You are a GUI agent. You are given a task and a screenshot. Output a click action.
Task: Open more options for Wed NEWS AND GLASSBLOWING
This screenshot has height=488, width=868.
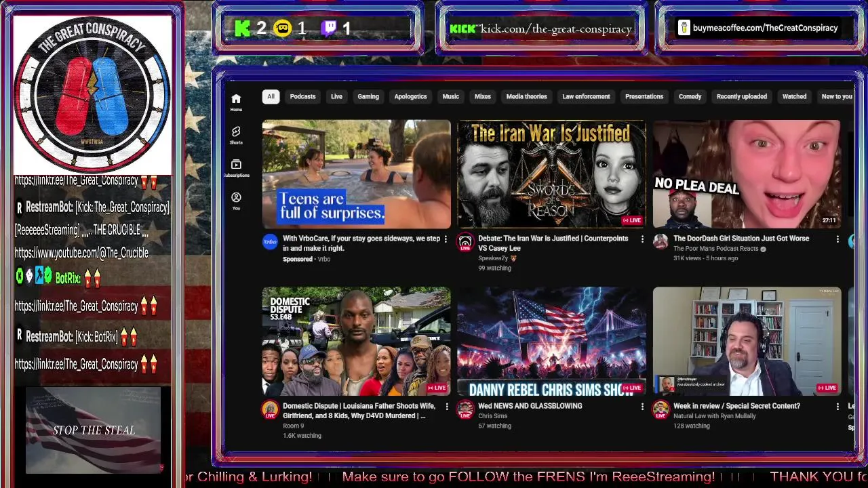point(642,407)
